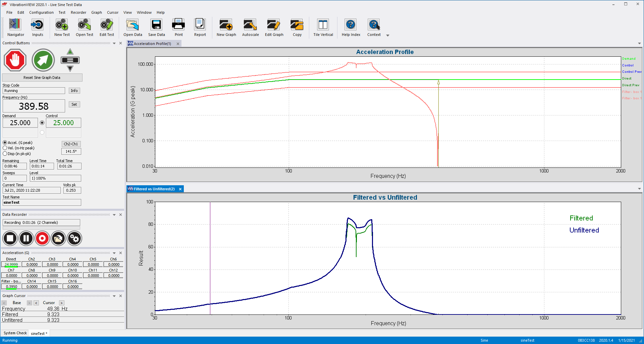Open Acceleration (G) panel dropdown
Screen dimensions: 644x344
coord(114,253)
